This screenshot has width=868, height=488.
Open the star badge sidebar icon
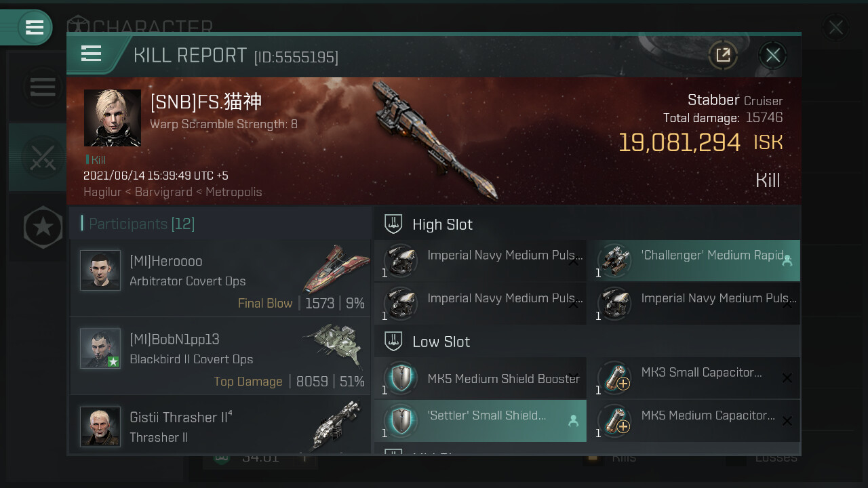(x=43, y=228)
